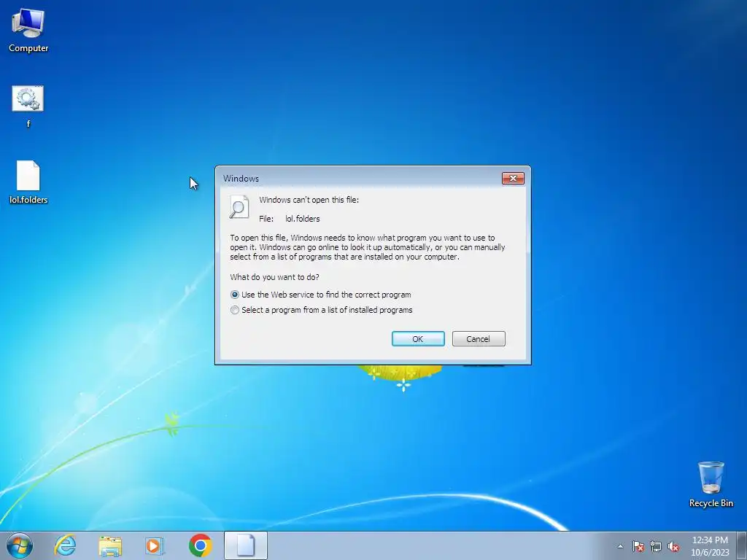Choose Use the Web service radio option
Viewport: 747px width, 560px height.
pyautogui.click(x=321, y=295)
